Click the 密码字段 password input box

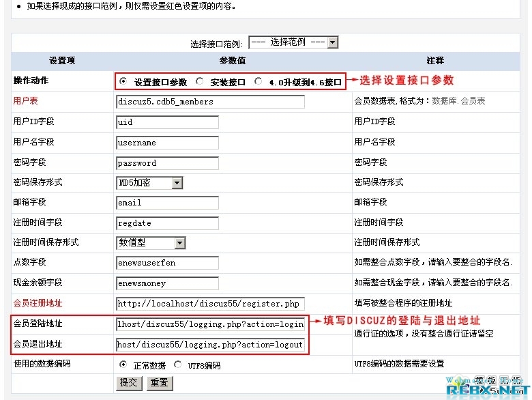click(x=167, y=163)
